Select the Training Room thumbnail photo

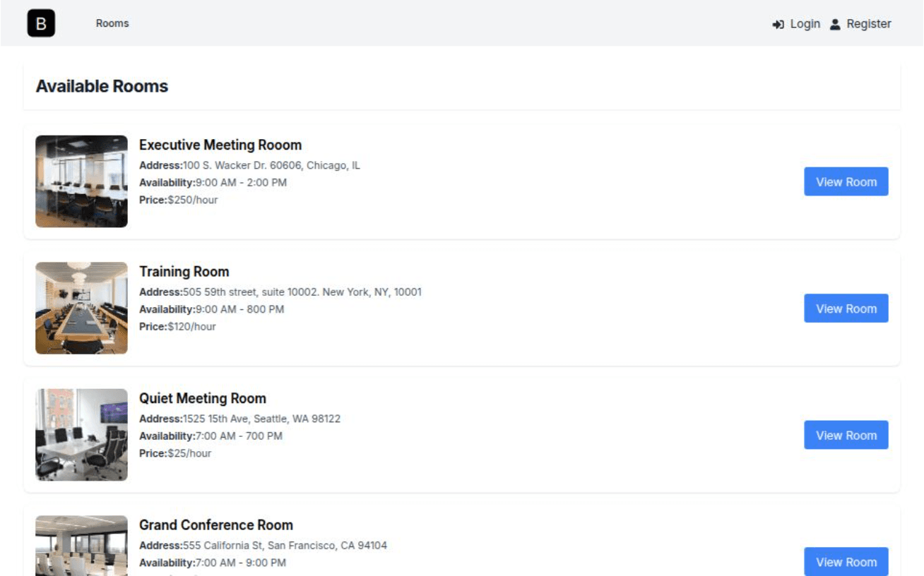coord(81,308)
